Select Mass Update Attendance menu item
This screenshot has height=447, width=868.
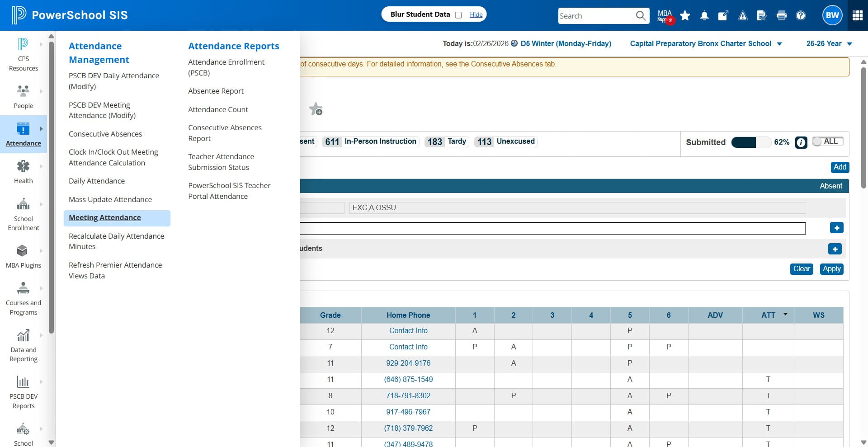tap(110, 199)
